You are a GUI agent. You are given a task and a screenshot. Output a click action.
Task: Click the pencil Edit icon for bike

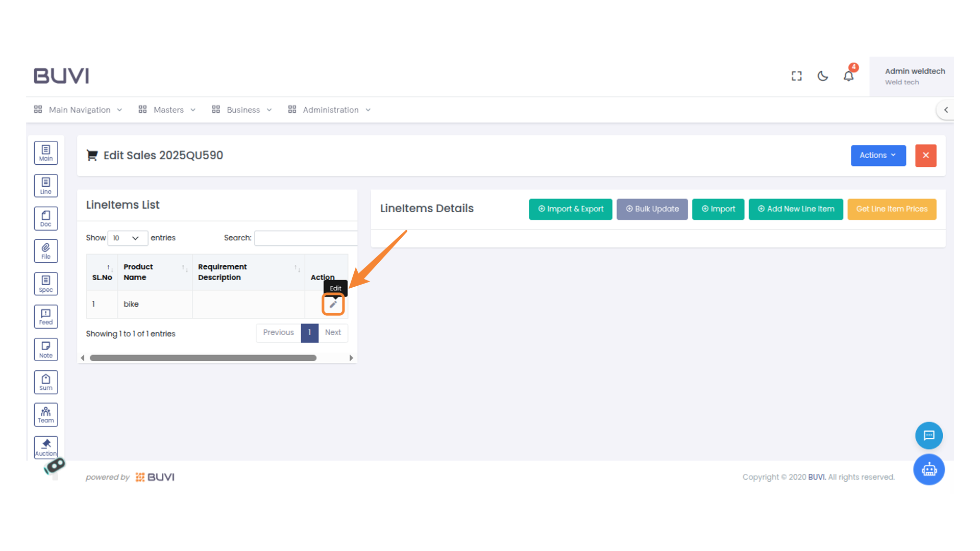pyautogui.click(x=333, y=305)
